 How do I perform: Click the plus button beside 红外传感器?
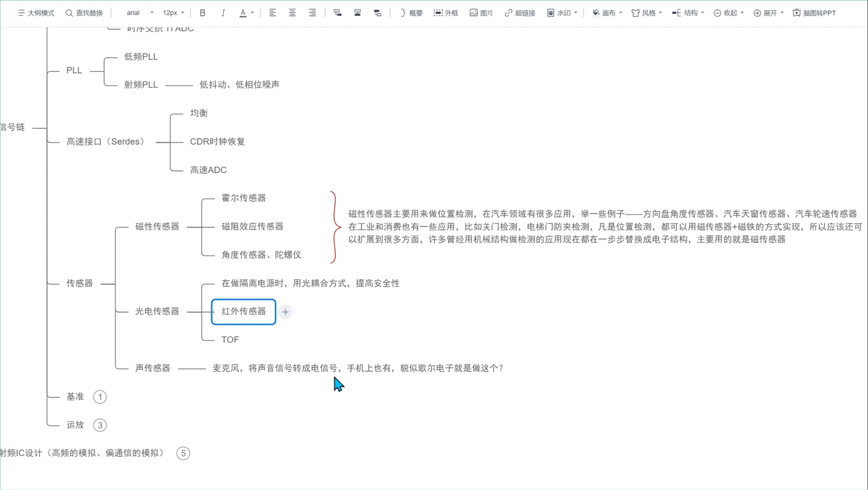[x=286, y=312]
